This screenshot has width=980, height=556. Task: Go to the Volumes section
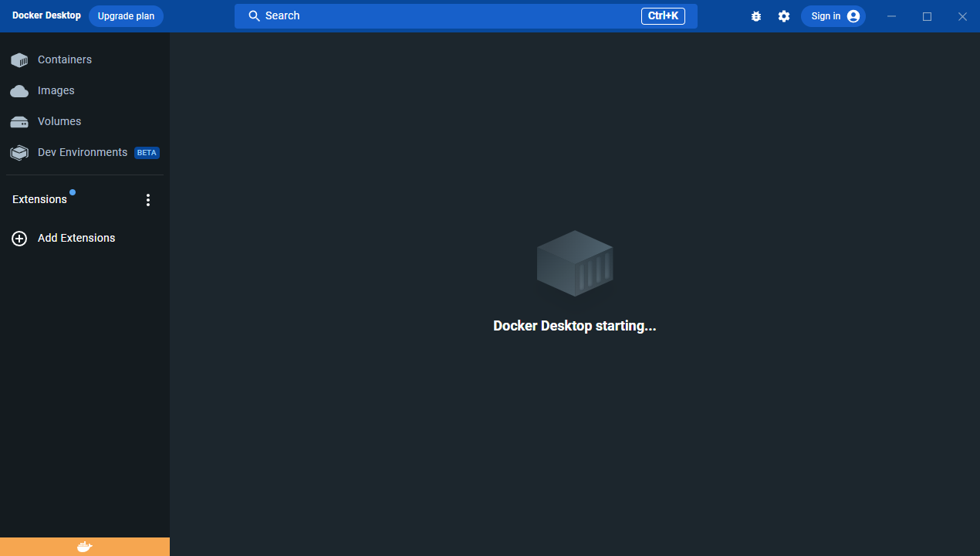(x=84, y=121)
